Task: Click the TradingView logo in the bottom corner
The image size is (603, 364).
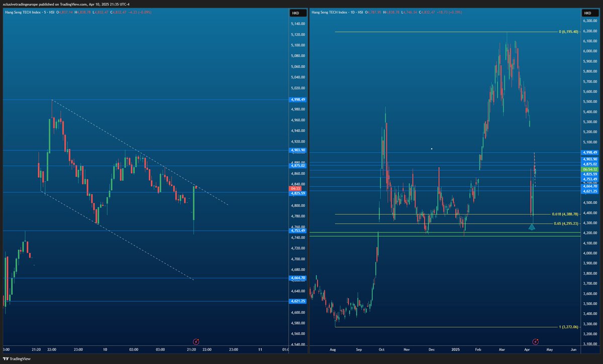Action: click(17, 359)
